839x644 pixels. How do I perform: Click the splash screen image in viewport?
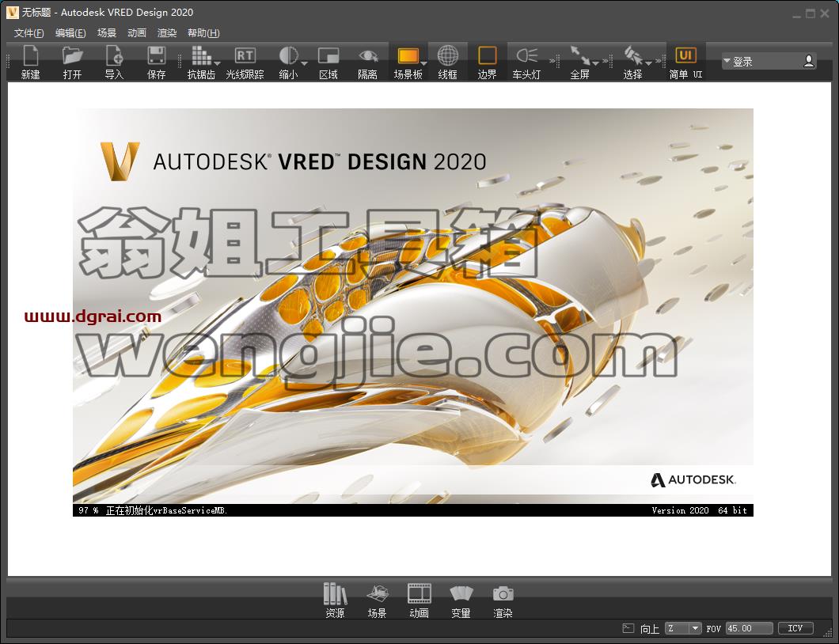[413, 313]
